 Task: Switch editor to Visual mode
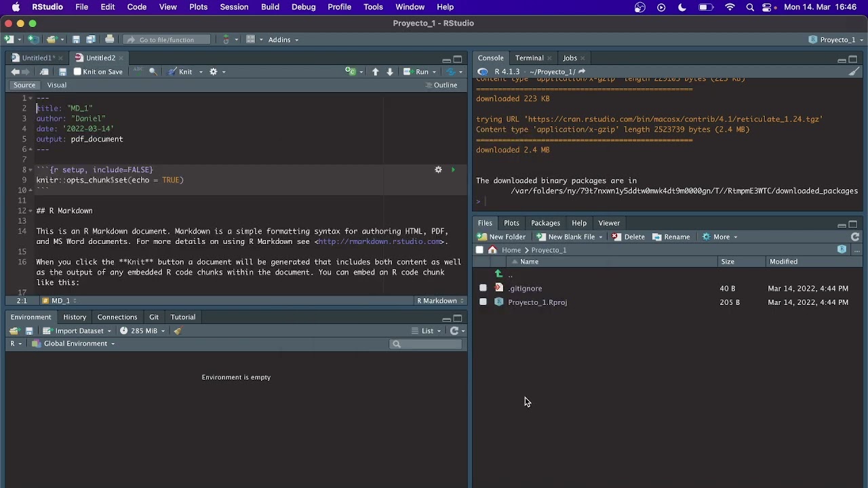pyautogui.click(x=57, y=85)
